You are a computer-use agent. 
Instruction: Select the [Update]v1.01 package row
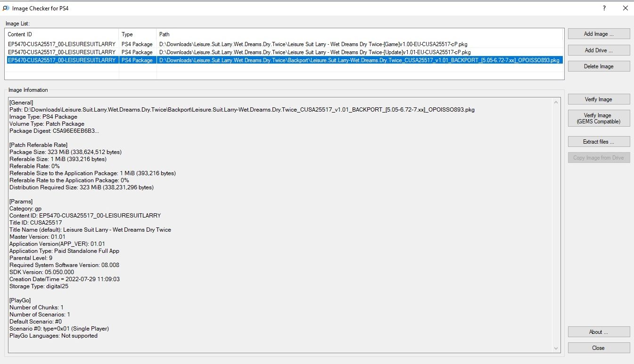tap(284, 52)
